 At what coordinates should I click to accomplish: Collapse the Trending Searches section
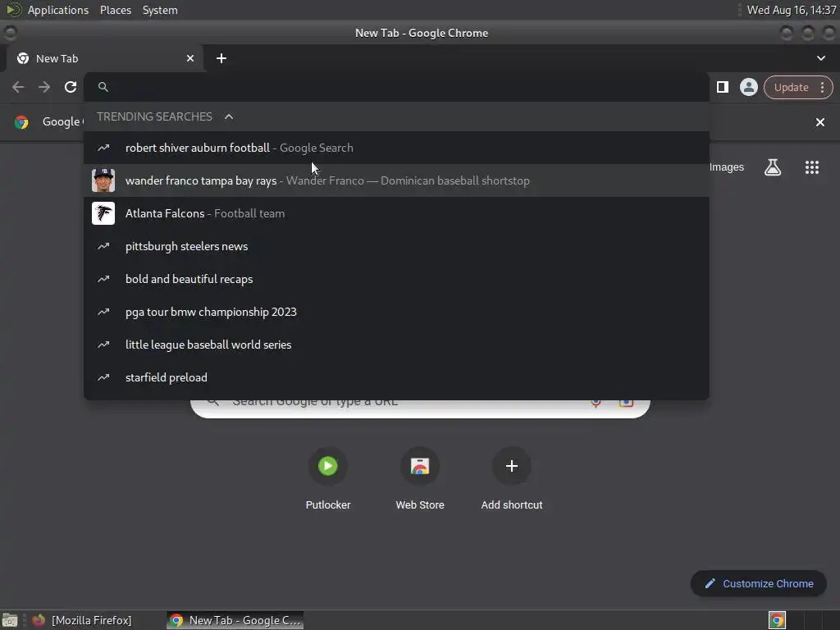point(229,116)
